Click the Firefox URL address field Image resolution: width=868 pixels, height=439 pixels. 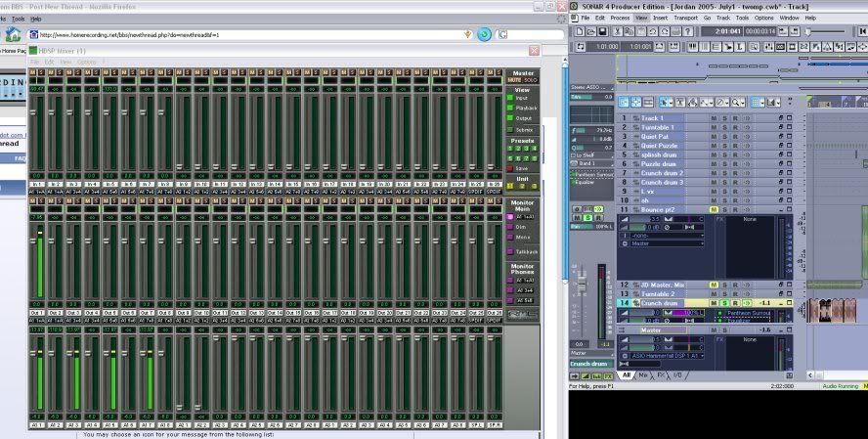[x=246, y=35]
